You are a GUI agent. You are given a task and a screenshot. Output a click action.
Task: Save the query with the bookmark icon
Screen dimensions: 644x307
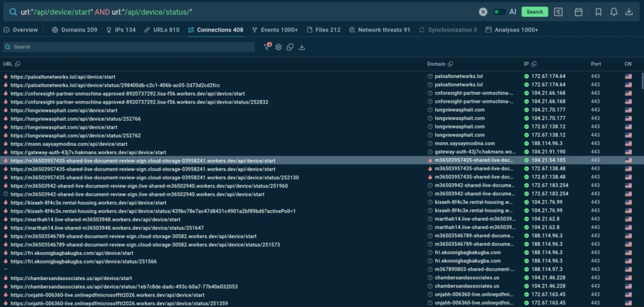tap(599, 12)
